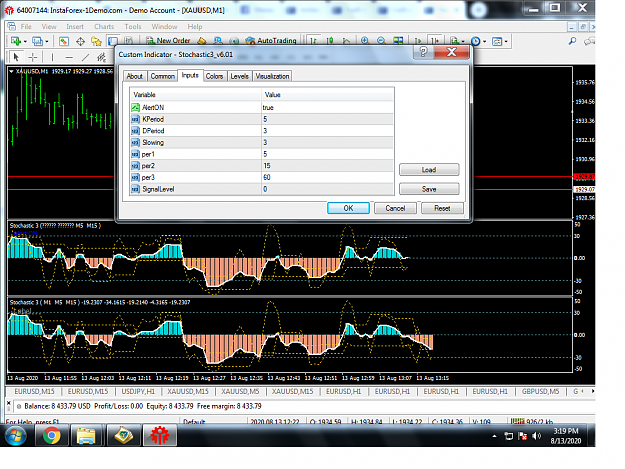Open the Help menu
The image size is (625, 469).
click(x=195, y=27)
